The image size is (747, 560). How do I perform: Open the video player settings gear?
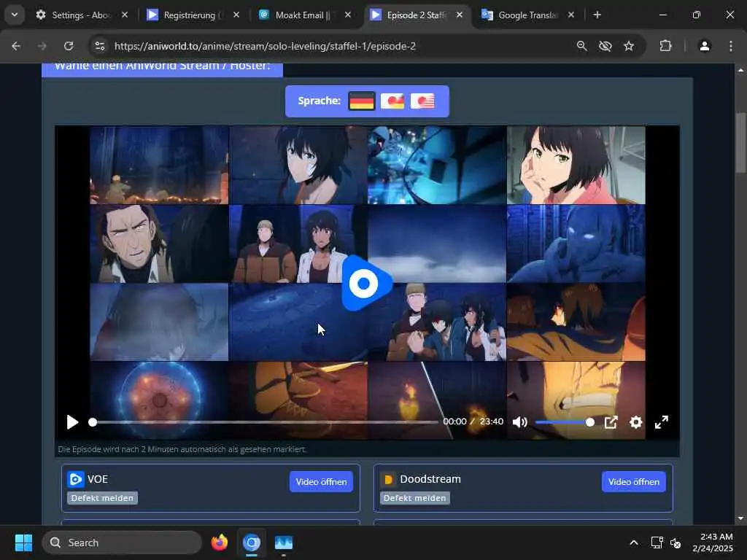pyautogui.click(x=636, y=422)
